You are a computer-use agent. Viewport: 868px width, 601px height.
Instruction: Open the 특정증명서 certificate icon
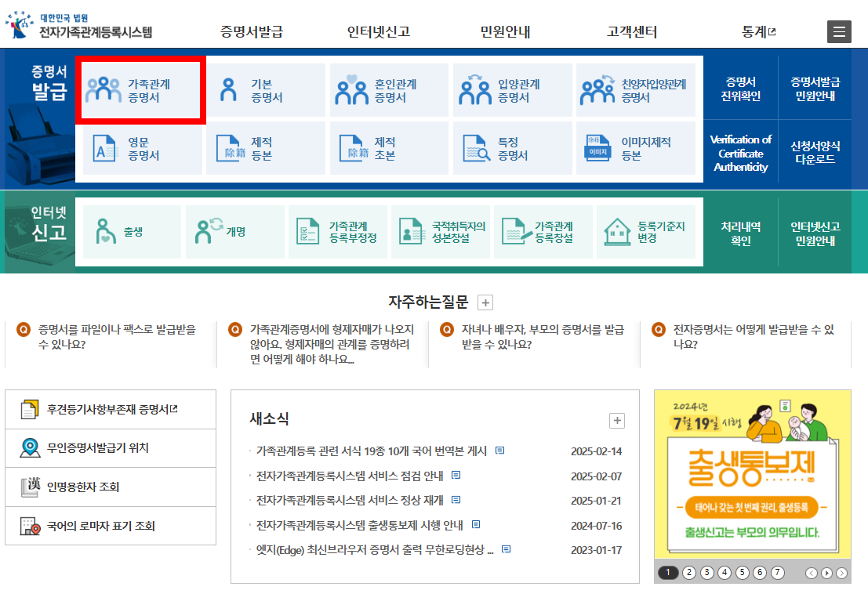pyautogui.click(x=513, y=148)
